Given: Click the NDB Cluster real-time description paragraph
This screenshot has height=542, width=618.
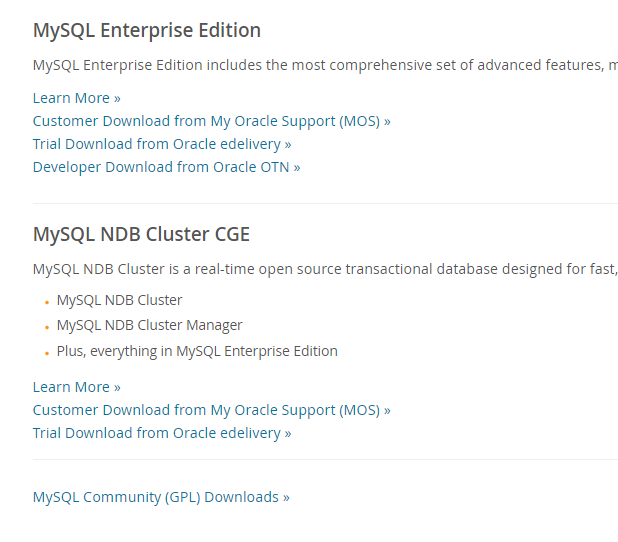Looking at the screenshot, I should click(x=325, y=269).
